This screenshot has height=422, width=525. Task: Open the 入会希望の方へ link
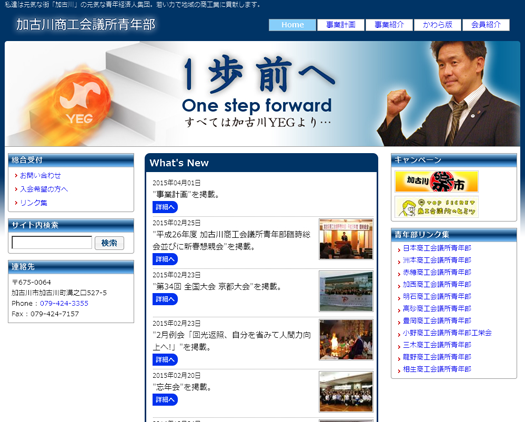point(44,189)
